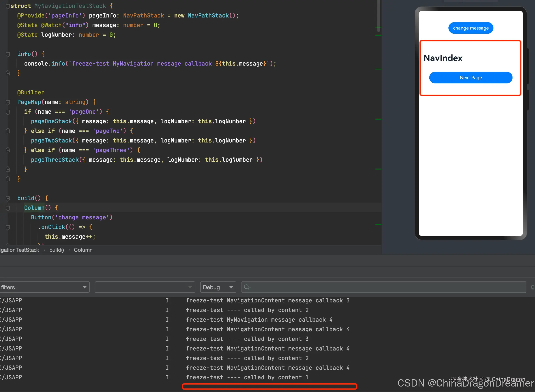
Task: Tap the 'Next Page' button in previewer
Action: pos(470,78)
